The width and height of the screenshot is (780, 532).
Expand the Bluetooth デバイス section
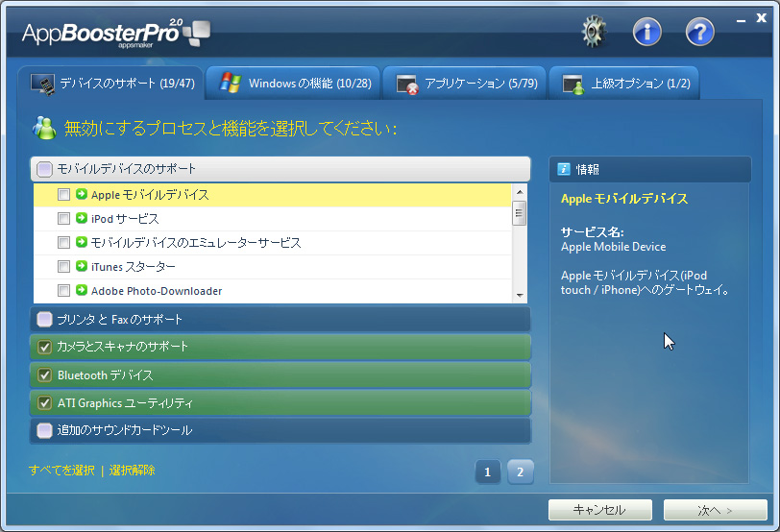[280, 375]
